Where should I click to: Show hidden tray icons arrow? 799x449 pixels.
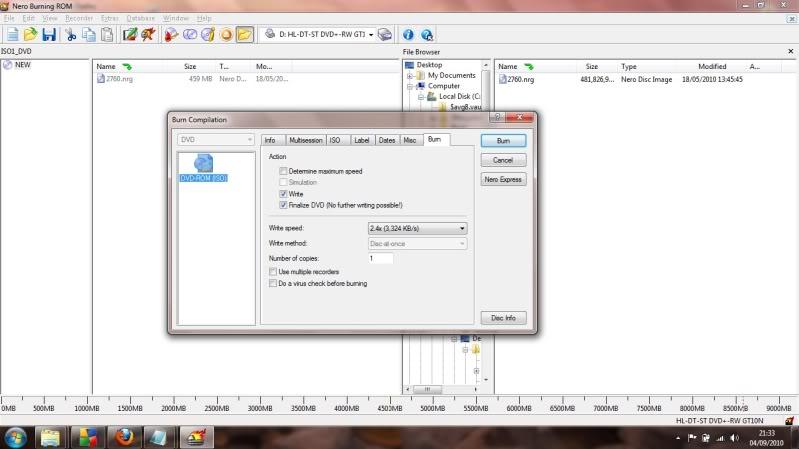click(x=678, y=438)
